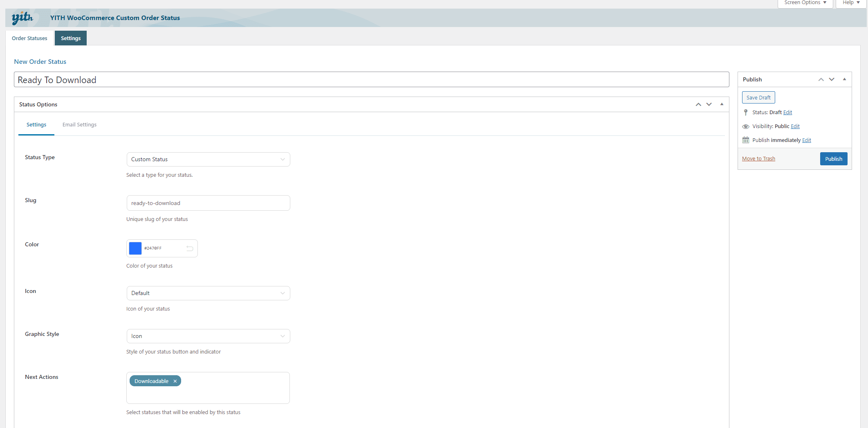The image size is (868, 428).
Task: Click the calendar icon near Publish immediately
Action: [x=746, y=140]
